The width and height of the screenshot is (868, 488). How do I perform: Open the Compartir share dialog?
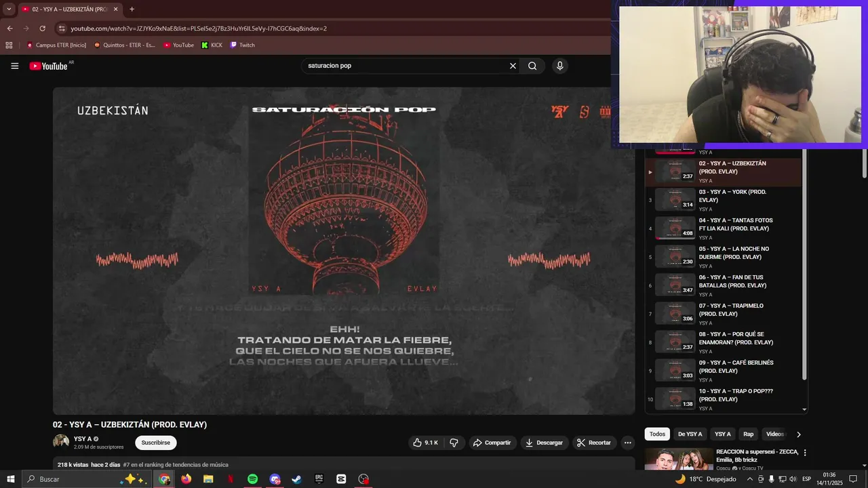pyautogui.click(x=492, y=443)
